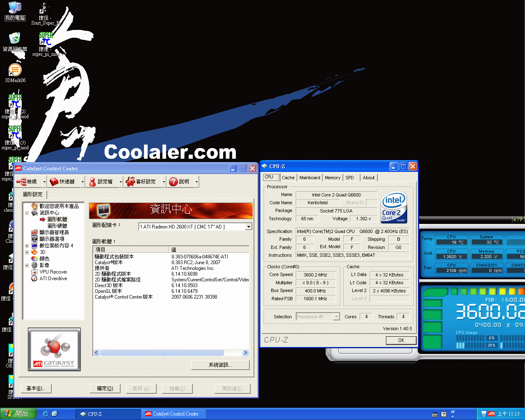Click the green < button on monitor panel

514,220
